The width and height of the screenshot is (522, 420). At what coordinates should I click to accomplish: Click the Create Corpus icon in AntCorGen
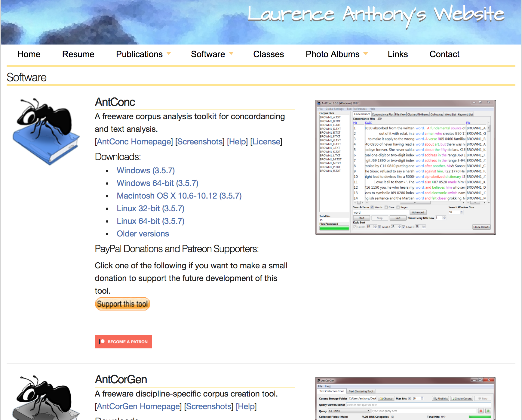(453, 398)
